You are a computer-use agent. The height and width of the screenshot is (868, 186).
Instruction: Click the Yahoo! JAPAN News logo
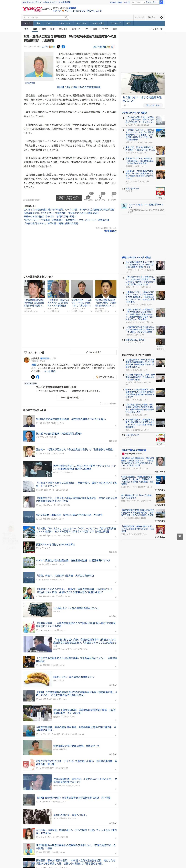coord(37,9)
